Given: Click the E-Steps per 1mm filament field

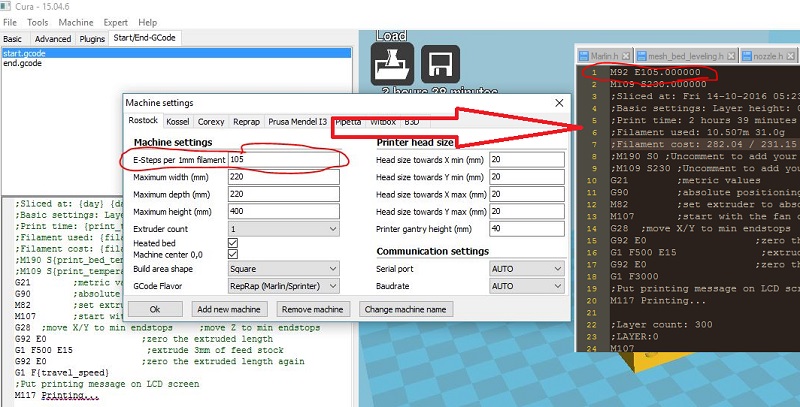Looking at the screenshot, I should 284,159.
